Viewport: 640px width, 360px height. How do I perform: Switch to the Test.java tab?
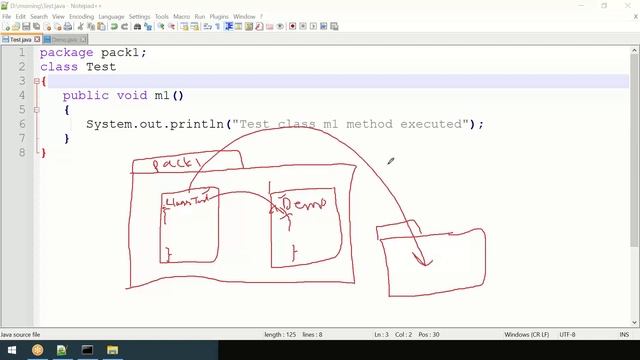pyautogui.click(x=20, y=40)
